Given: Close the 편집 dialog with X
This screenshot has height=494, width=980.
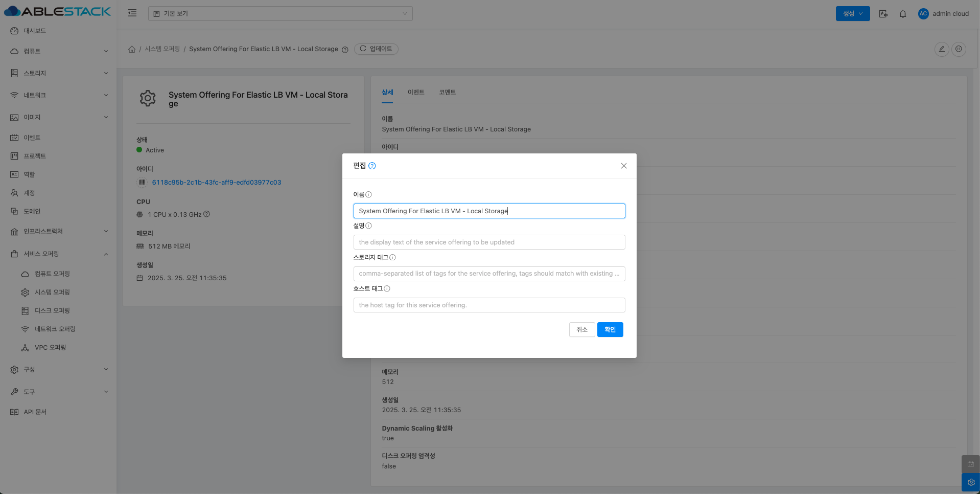Looking at the screenshot, I should point(623,166).
